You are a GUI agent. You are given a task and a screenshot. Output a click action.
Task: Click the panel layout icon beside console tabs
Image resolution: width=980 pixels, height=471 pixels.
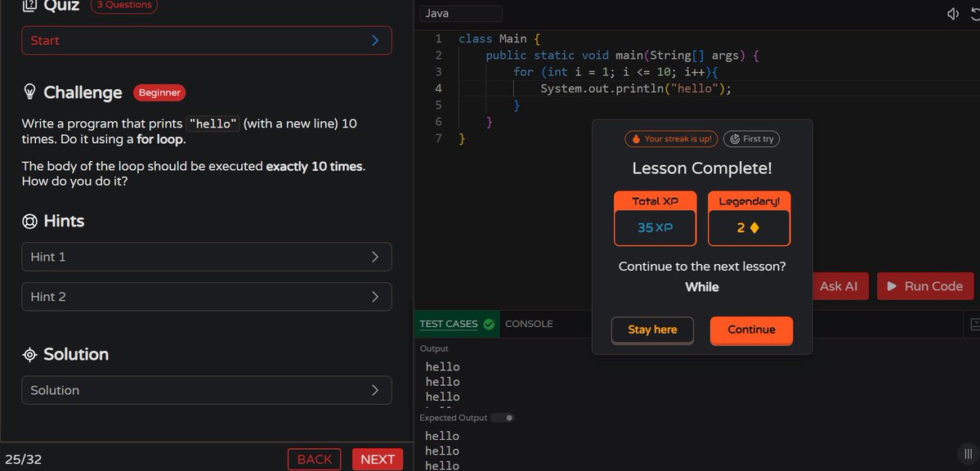point(975,324)
